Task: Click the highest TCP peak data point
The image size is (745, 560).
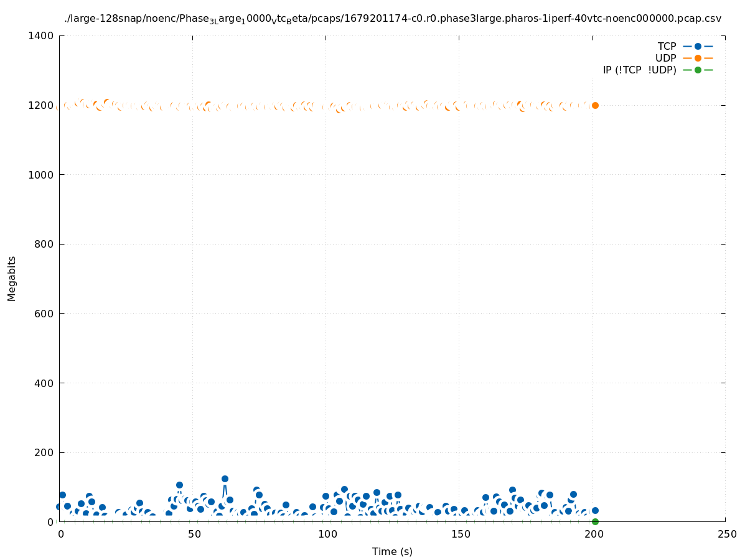Action: point(225,478)
